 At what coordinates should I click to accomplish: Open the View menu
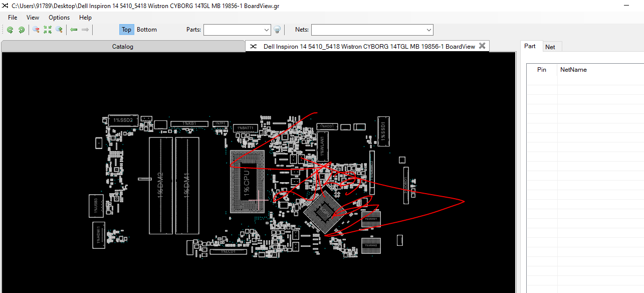click(33, 17)
